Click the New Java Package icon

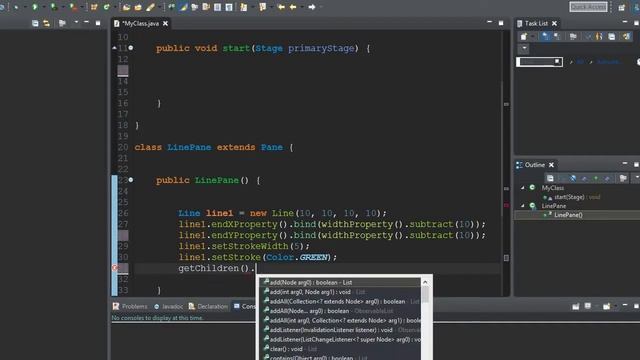coord(94,7)
